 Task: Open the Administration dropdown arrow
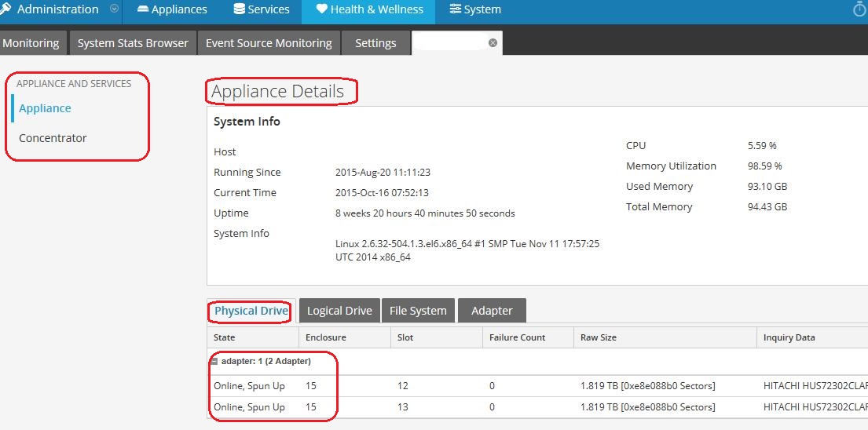[x=115, y=9]
